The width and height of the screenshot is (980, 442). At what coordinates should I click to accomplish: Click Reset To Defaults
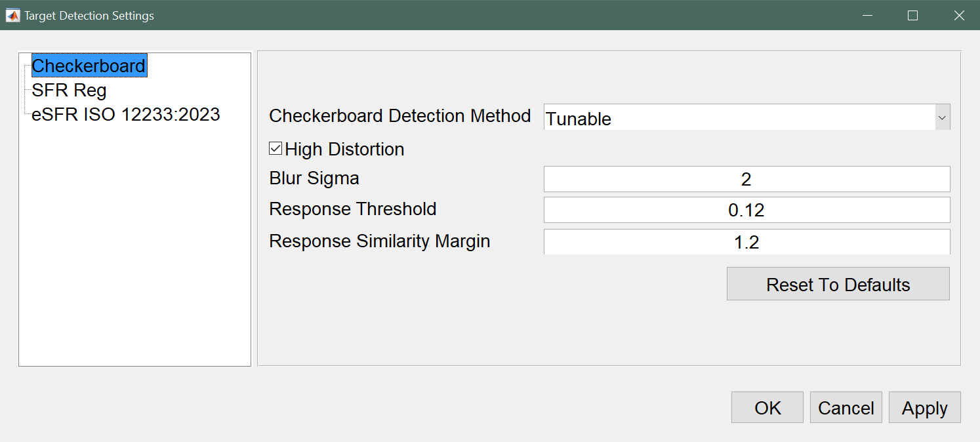pos(838,284)
